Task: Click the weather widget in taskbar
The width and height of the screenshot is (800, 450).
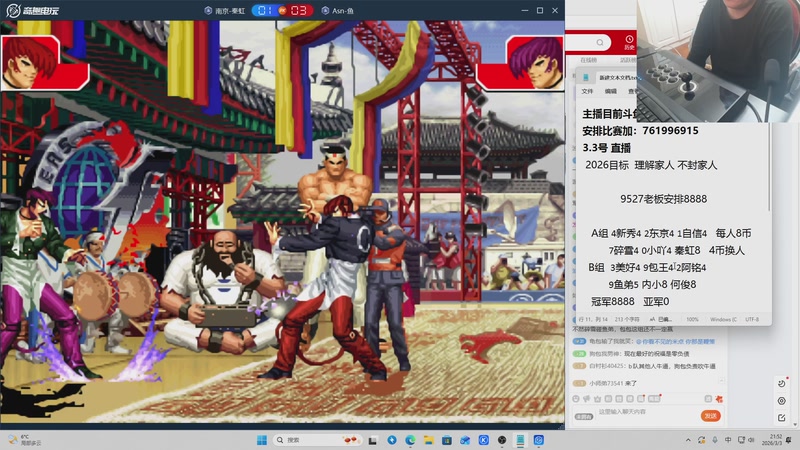Action: (24, 440)
